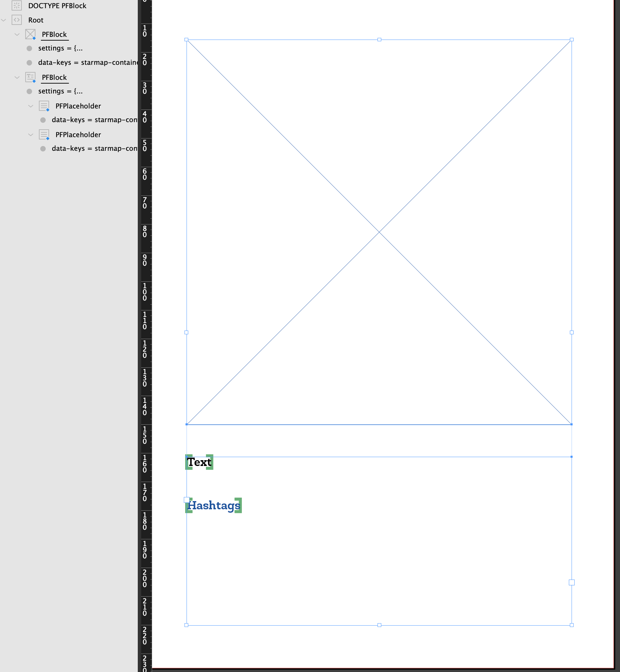
Task: Click inside the Text placeholder field
Action: pyautogui.click(x=200, y=462)
